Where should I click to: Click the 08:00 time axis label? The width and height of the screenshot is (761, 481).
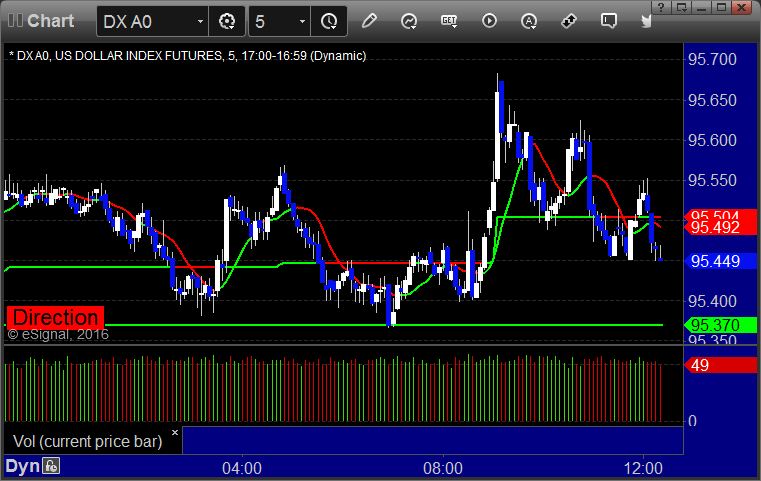coord(443,468)
